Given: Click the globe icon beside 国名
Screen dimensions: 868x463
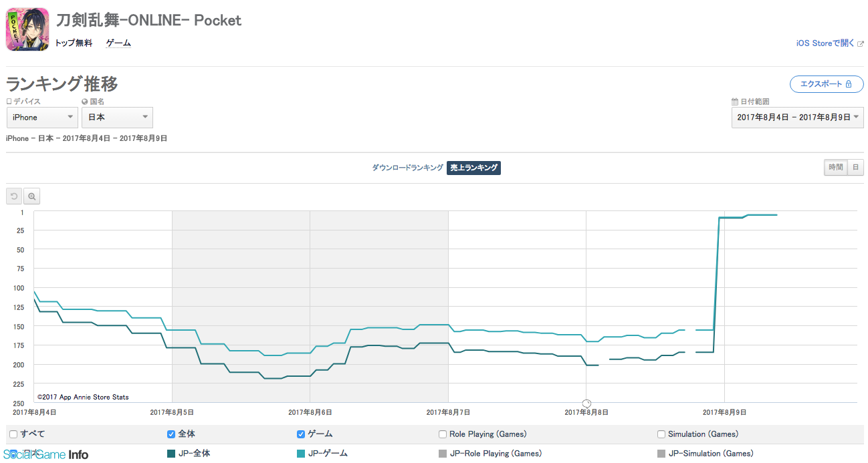Looking at the screenshot, I should [x=85, y=102].
